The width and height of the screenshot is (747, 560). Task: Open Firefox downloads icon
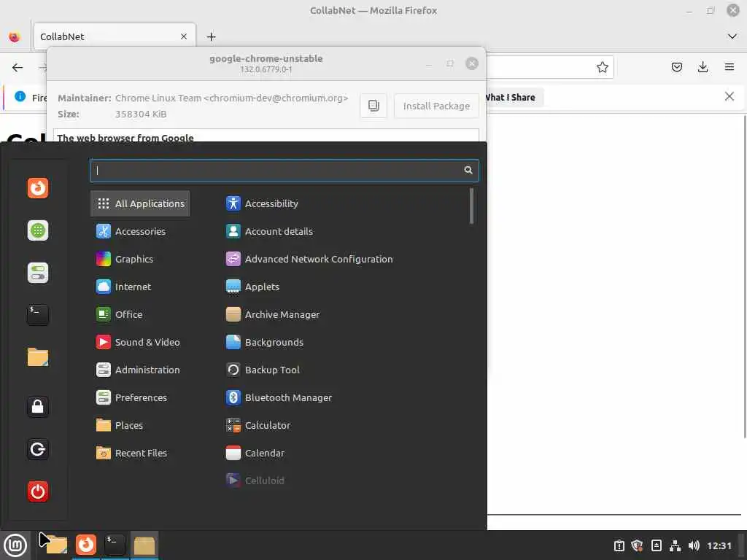pyautogui.click(x=703, y=67)
